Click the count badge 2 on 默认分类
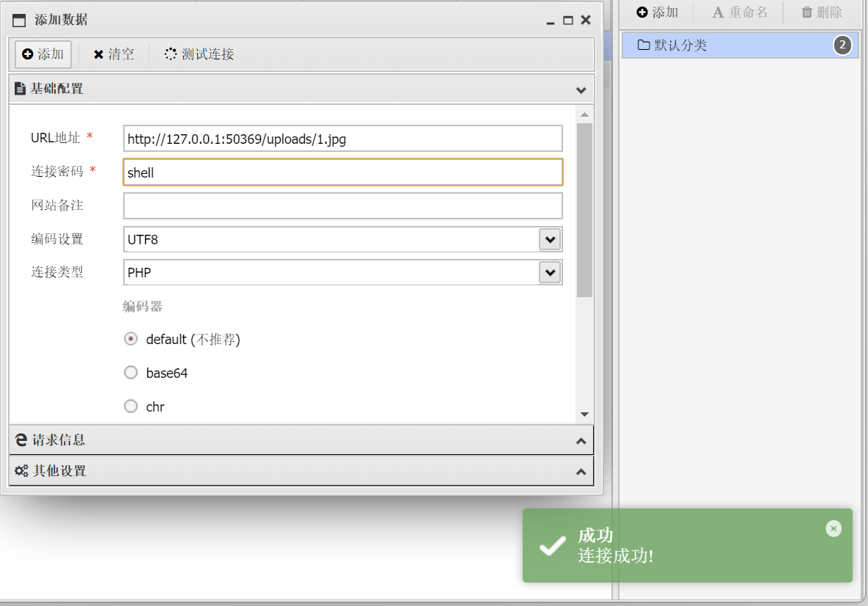The image size is (868, 606). click(x=842, y=45)
